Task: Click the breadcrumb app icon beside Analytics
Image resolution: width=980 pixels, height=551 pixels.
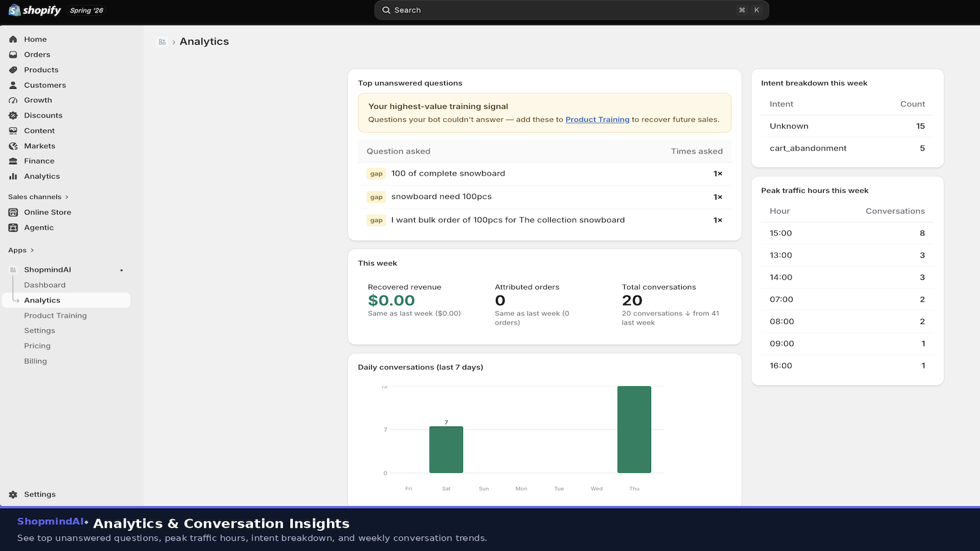Action: pyautogui.click(x=162, y=42)
